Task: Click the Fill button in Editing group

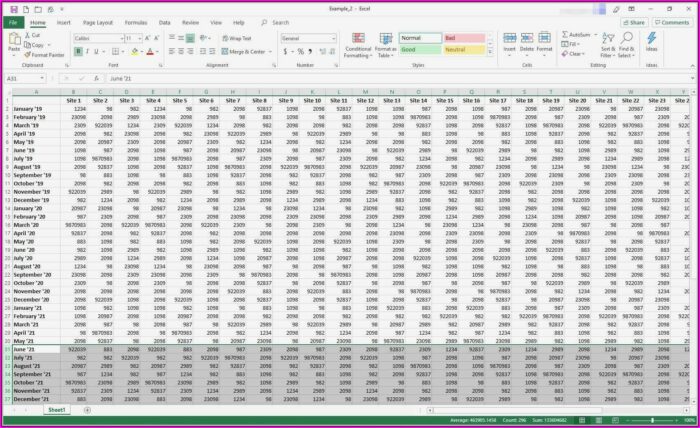Action: point(570,44)
